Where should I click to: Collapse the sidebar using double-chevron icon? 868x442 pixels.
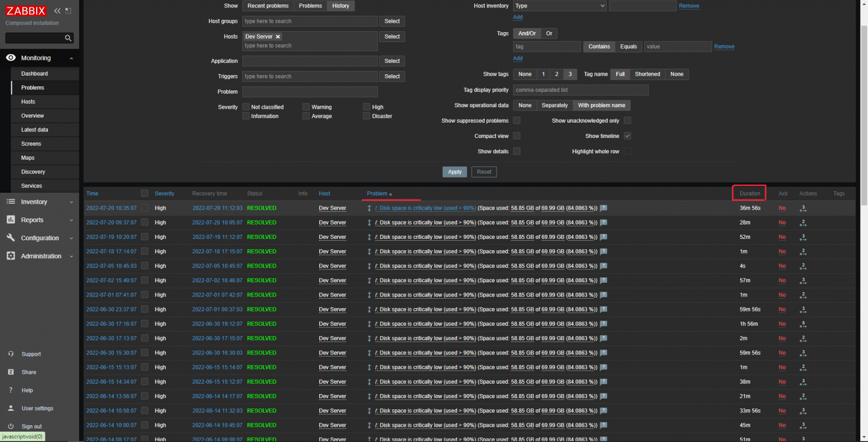tap(57, 11)
